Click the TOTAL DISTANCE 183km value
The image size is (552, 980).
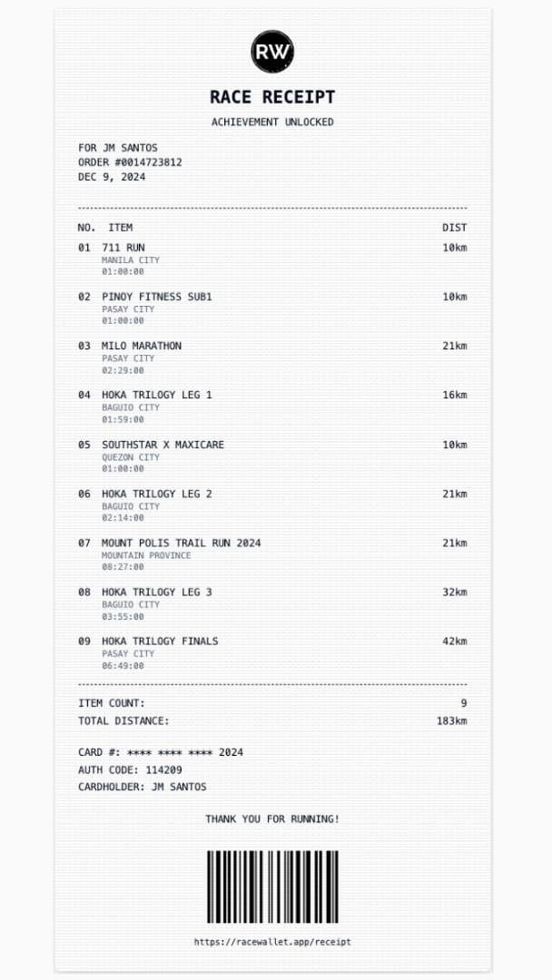pos(451,720)
